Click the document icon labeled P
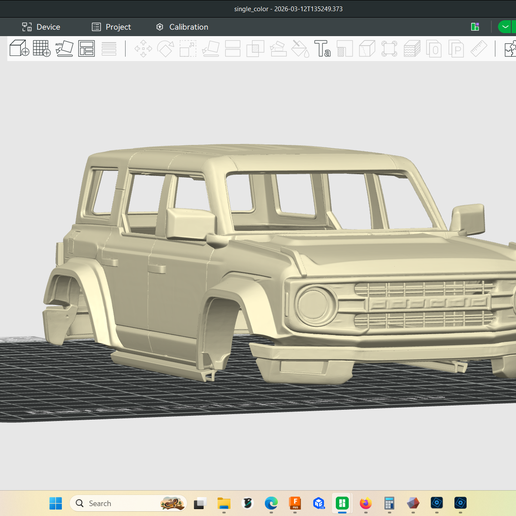Viewport: 516px width, 516px height. click(456, 49)
